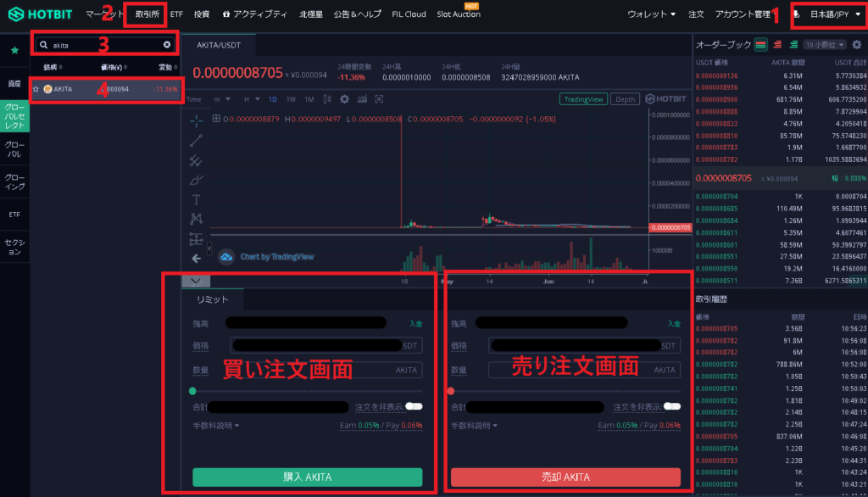868x497 pixels.
Task: Open the chart indicators icon
Action: (x=362, y=99)
